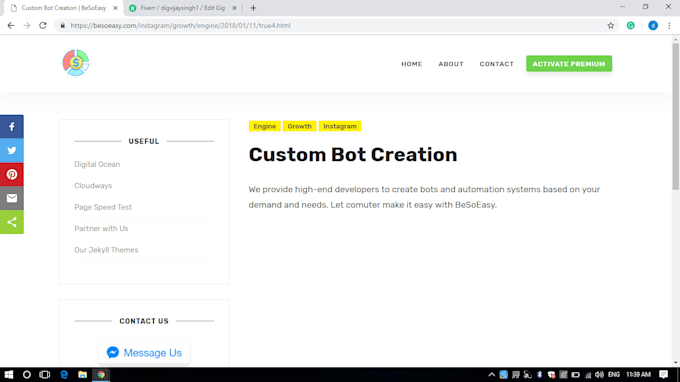This screenshot has width=680, height=382.
Task: Open Action Center notifications
Action: [x=664, y=375]
